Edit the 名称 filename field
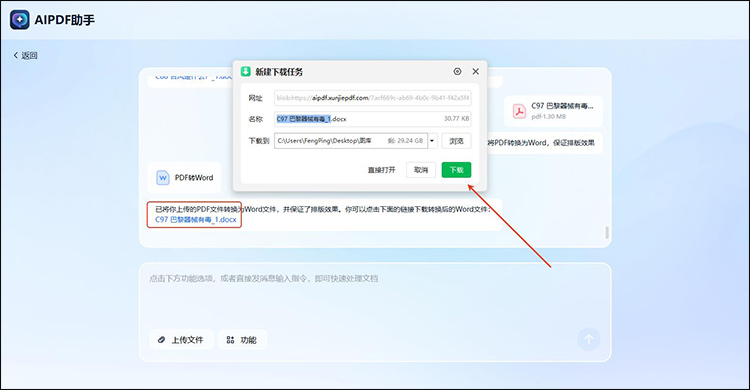 tap(373, 119)
